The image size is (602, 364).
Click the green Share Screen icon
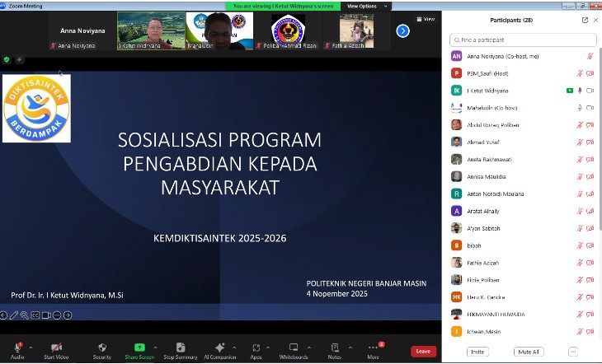[x=139, y=348]
